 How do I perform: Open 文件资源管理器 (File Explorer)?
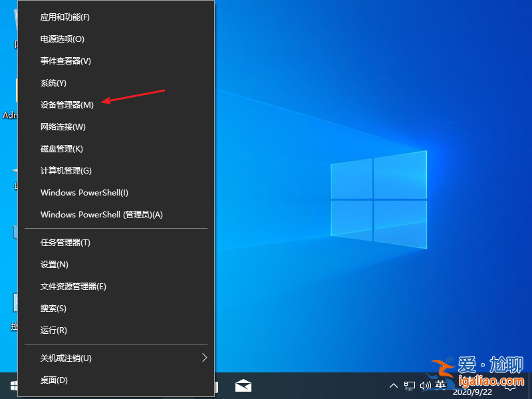click(73, 286)
